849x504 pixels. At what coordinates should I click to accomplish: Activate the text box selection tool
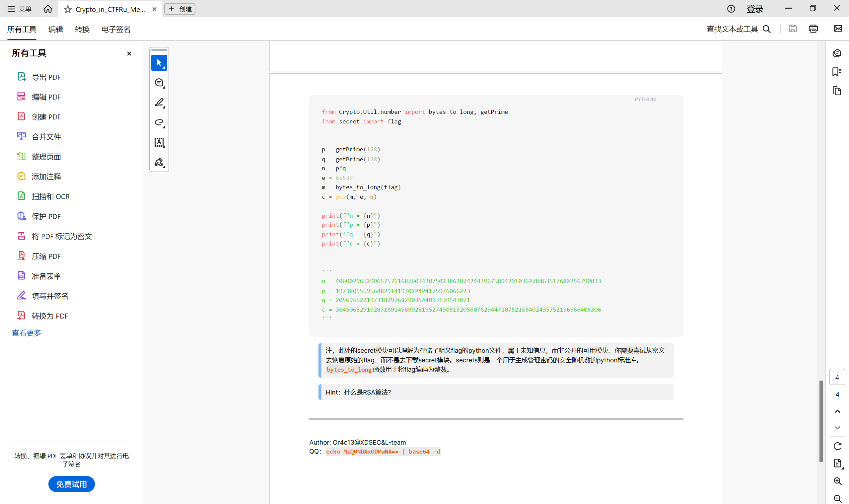[159, 142]
